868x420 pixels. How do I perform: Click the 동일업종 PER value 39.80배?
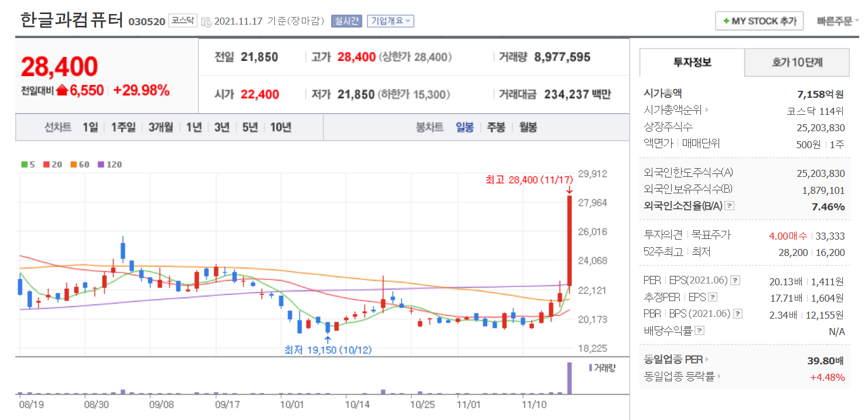pyautogui.click(x=825, y=360)
